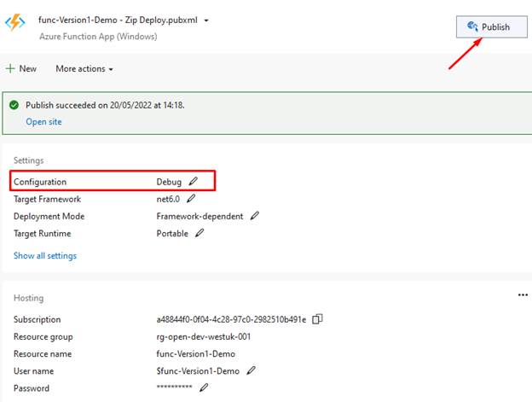
Task: Click the Publish button
Action: tap(492, 26)
